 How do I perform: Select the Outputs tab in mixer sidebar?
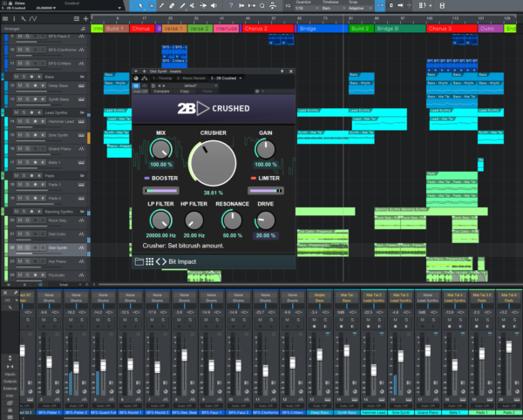(10, 382)
